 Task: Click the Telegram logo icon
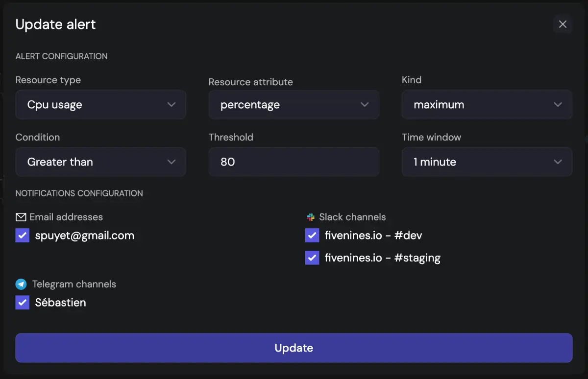21,284
